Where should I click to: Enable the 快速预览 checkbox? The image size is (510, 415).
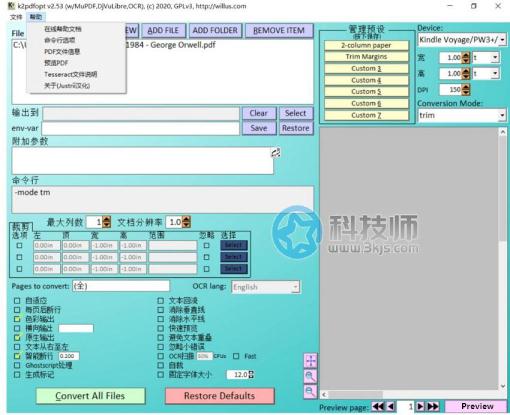tap(160, 328)
